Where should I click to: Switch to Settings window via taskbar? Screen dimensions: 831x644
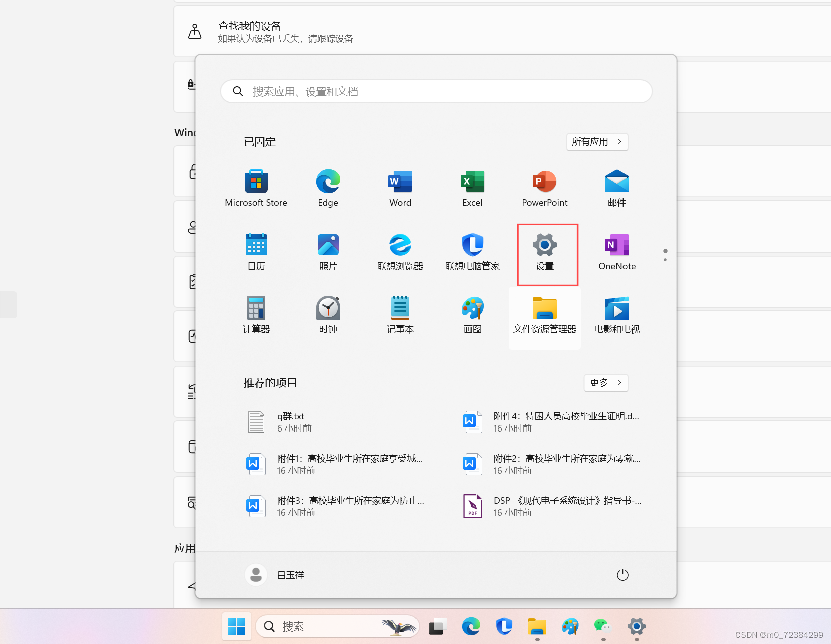coord(636,626)
